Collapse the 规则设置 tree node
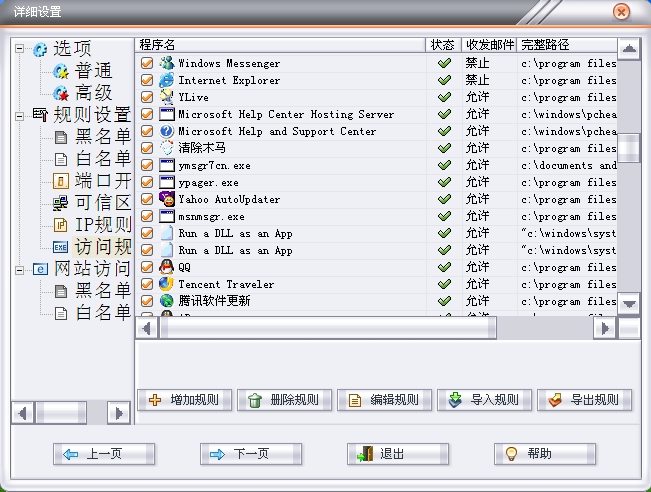The image size is (651, 492). (19, 115)
